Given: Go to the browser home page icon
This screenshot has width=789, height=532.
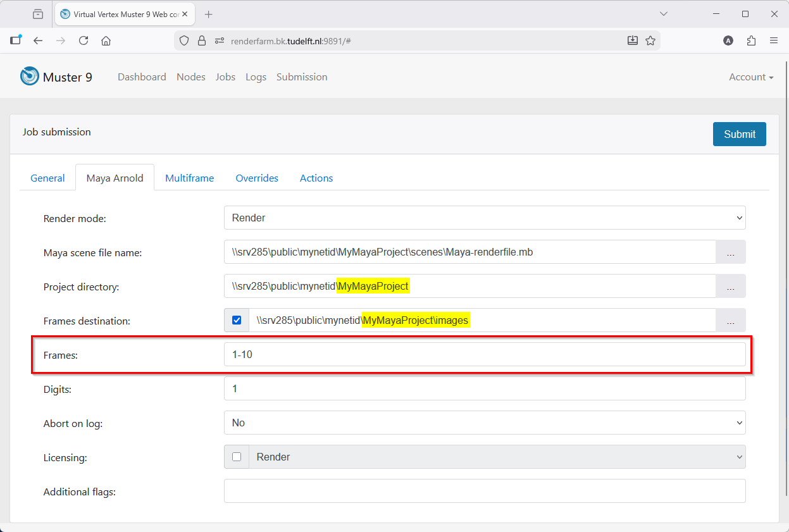Looking at the screenshot, I should coord(106,40).
